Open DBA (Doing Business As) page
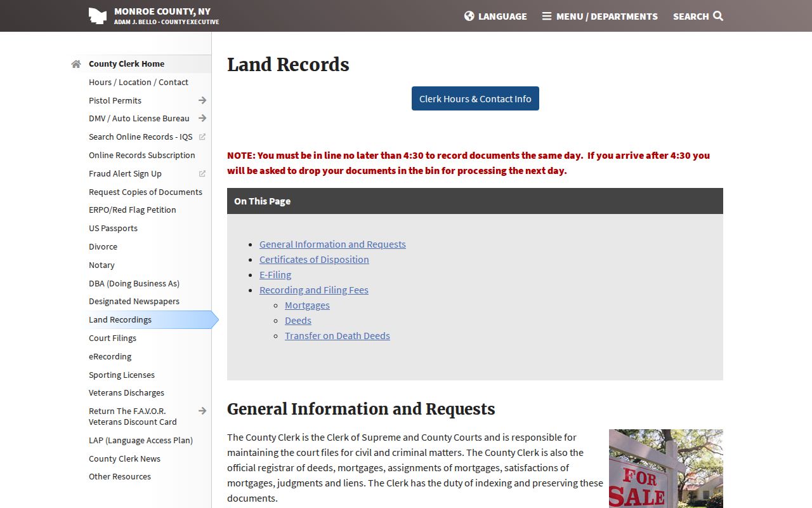Image resolution: width=812 pixels, height=508 pixels. click(134, 283)
